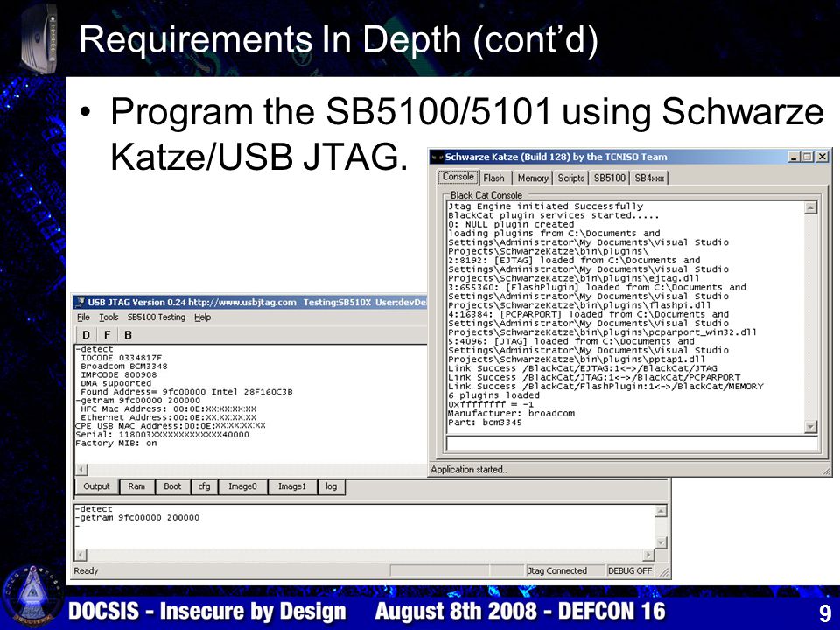Click the Jtag Engine initiated Successfully line
The width and height of the screenshot is (840, 630).
545,206
